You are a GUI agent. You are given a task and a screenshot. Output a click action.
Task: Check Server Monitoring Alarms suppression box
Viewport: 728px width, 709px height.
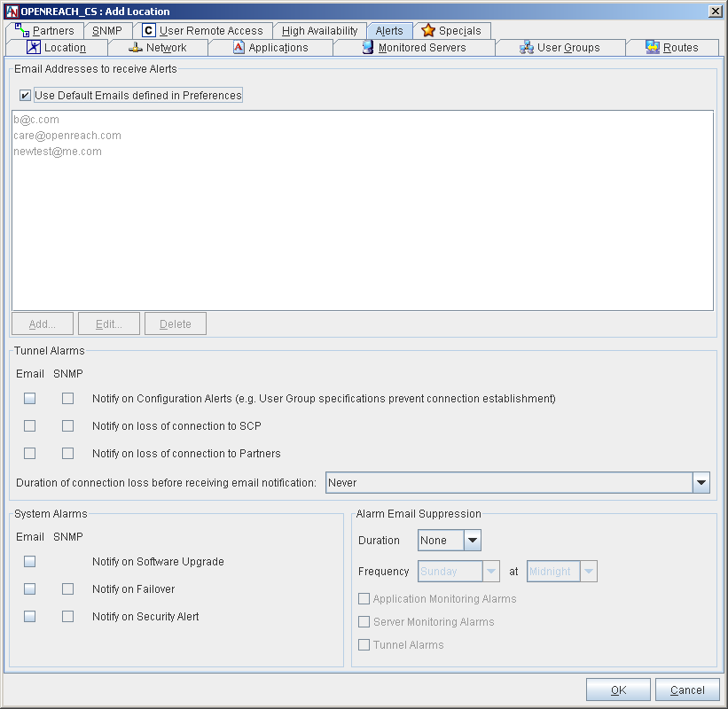pos(364,622)
